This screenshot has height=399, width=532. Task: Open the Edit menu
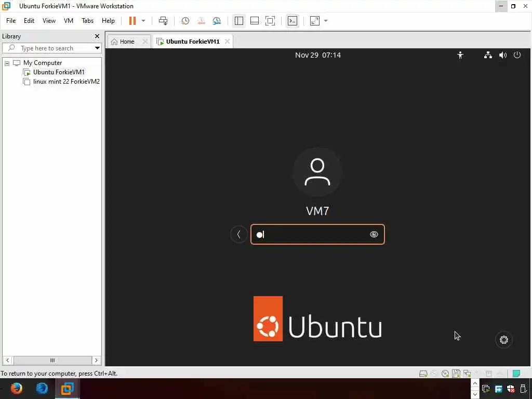point(29,21)
